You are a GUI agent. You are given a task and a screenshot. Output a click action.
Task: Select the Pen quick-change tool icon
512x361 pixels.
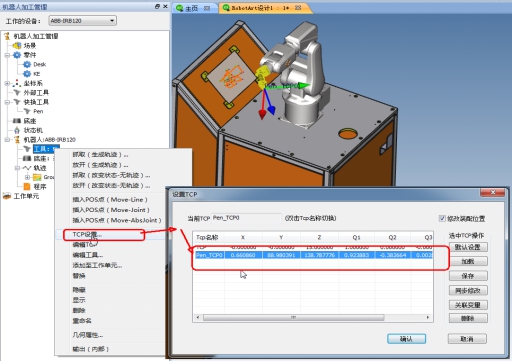27,111
